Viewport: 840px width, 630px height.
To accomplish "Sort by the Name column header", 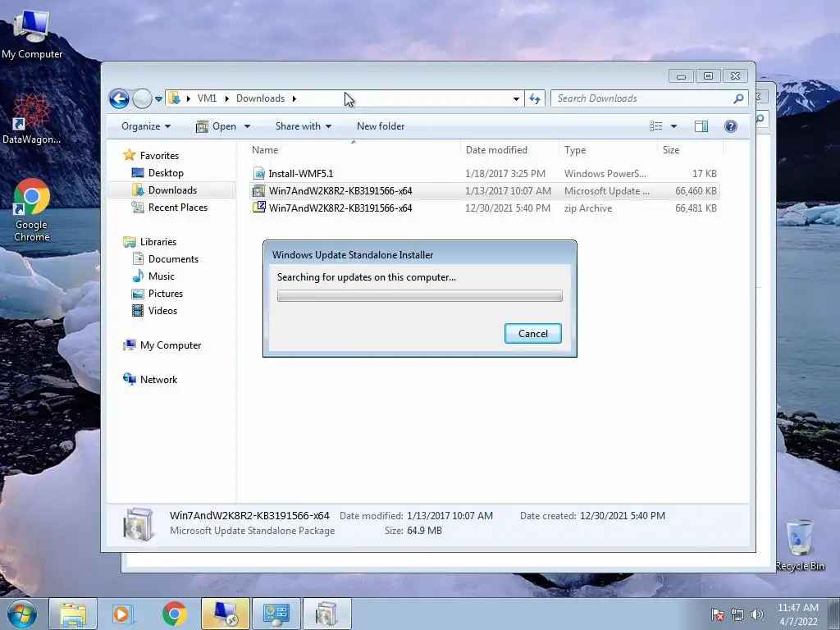I will (x=354, y=150).
